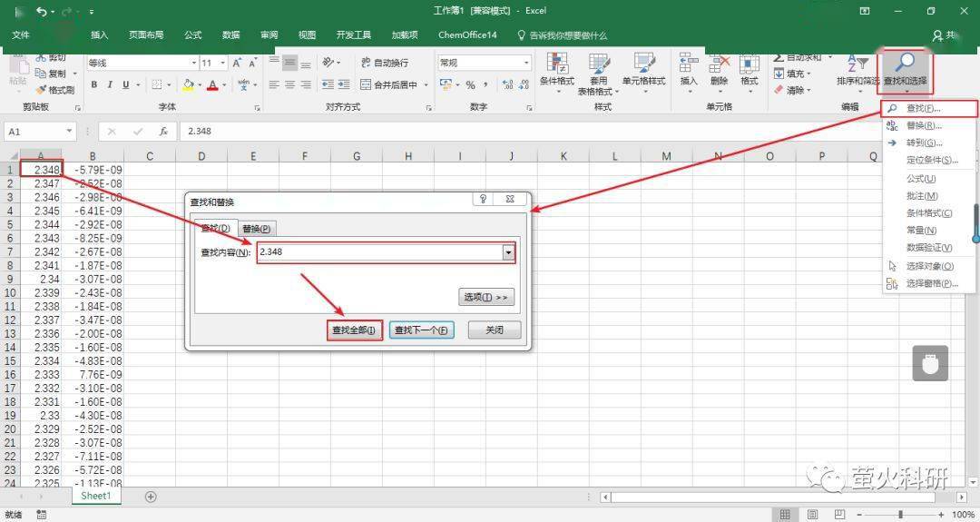Switch to the Replace (替换) tab in dialog

click(256, 229)
